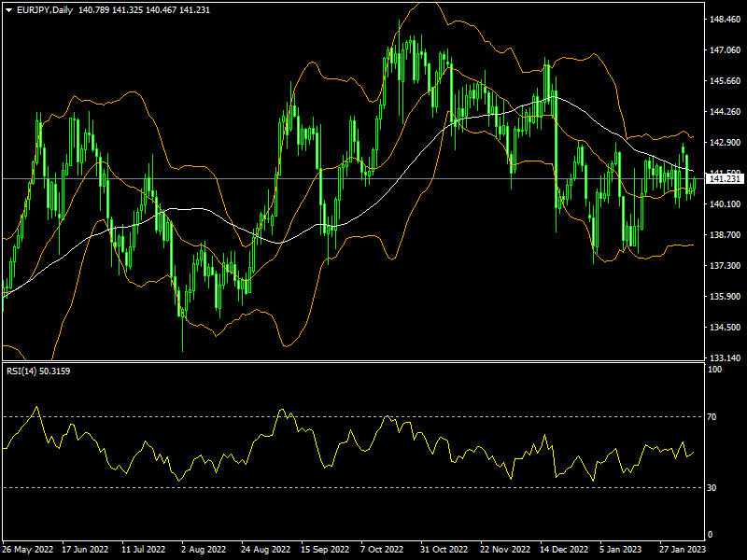Click the RSI scale value 100
The height and width of the screenshot is (560, 747).
pyautogui.click(x=715, y=370)
